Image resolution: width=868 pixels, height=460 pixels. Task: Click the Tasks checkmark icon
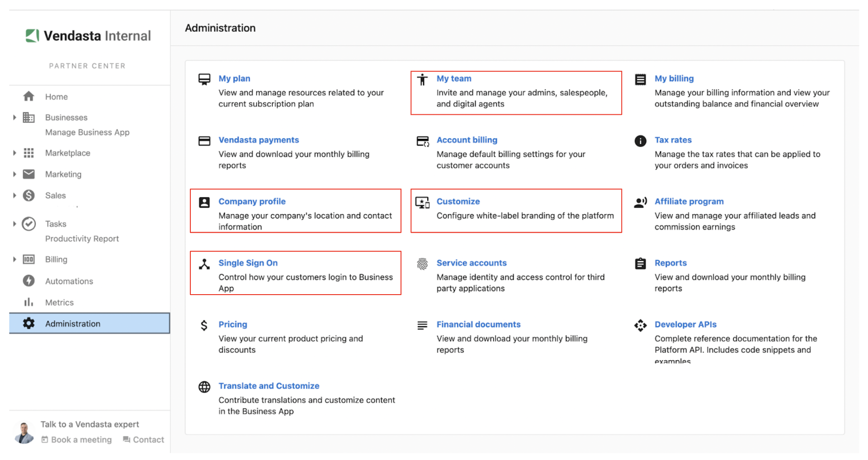(29, 224)
